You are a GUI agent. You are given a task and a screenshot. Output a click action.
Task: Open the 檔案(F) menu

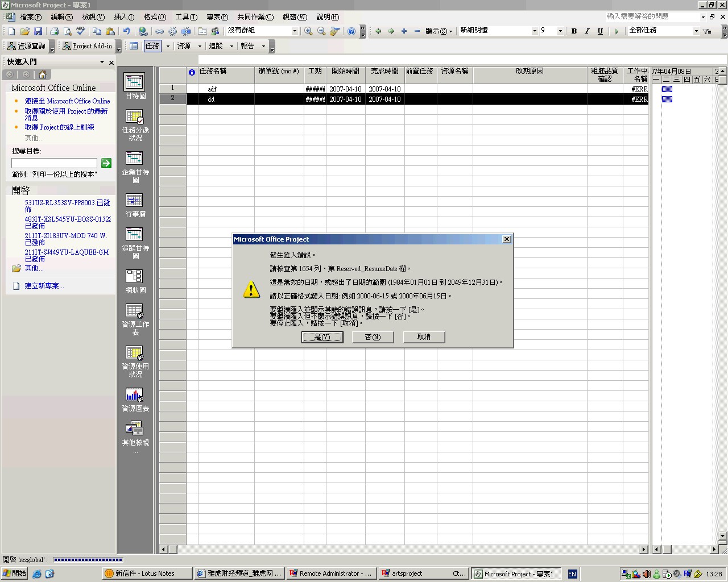(31, 17)
